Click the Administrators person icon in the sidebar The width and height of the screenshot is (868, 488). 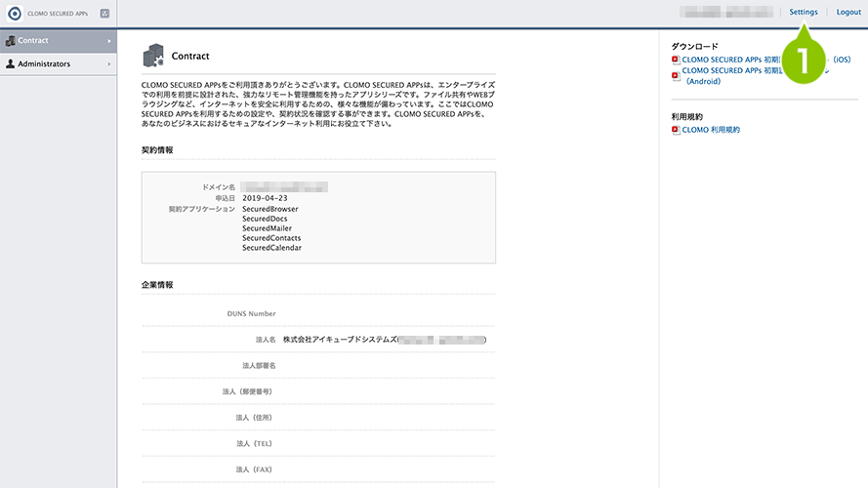[10, 64]
